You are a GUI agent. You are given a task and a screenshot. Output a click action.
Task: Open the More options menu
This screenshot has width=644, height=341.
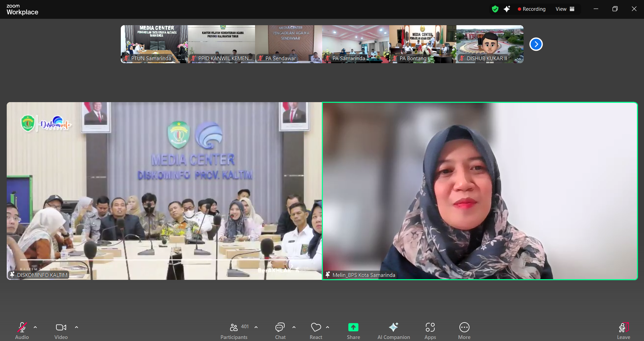464,331
